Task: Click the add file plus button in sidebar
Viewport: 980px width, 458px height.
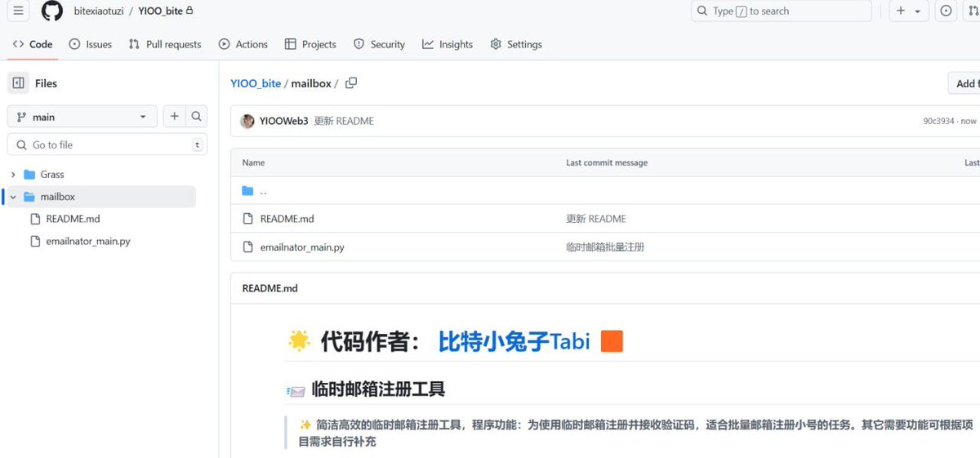Action: pos(174,117)
